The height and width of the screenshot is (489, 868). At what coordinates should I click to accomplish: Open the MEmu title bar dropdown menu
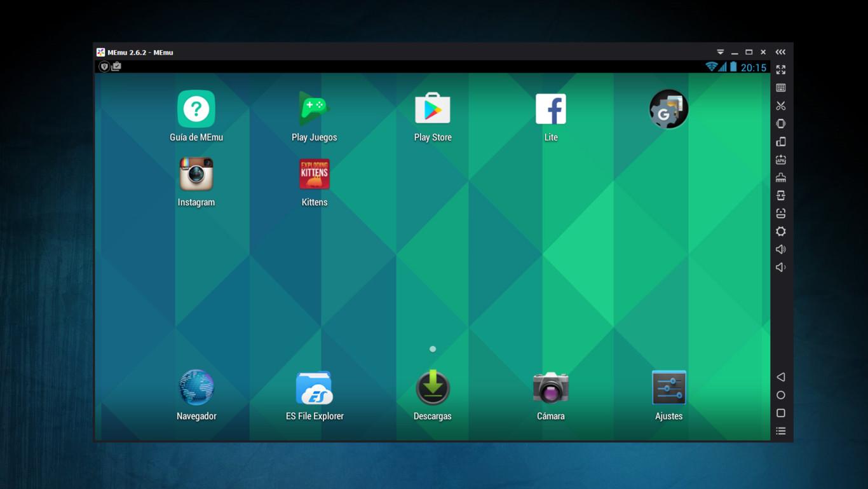[x=720, y=52]
